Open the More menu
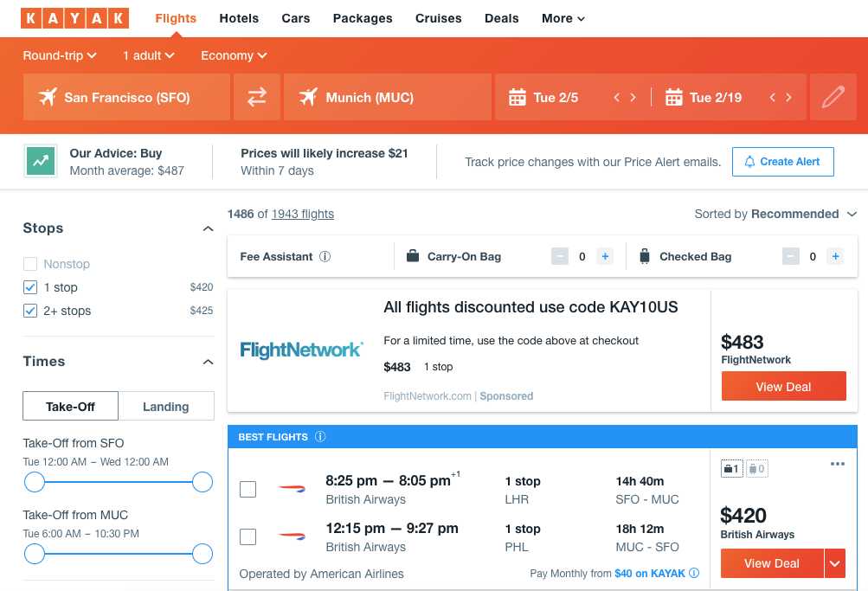This screenshot has width=868, height=591. point(563,17)
